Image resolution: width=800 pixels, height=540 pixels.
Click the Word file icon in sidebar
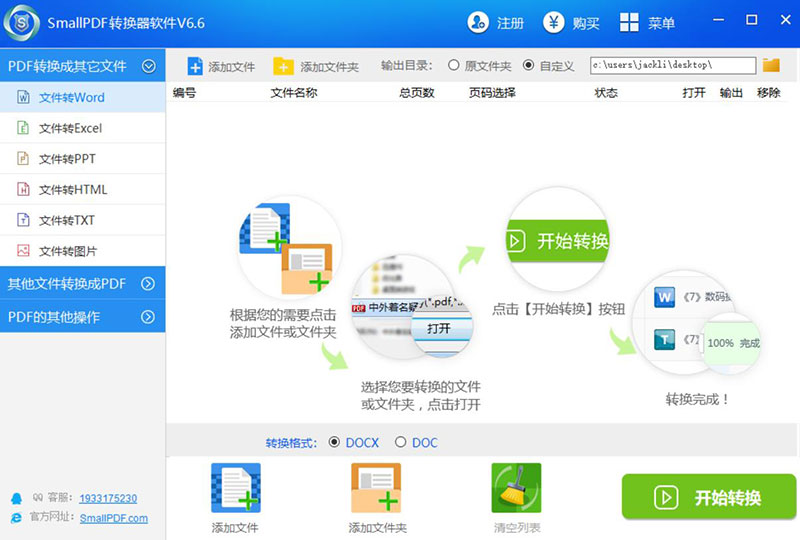click(23, 97)
